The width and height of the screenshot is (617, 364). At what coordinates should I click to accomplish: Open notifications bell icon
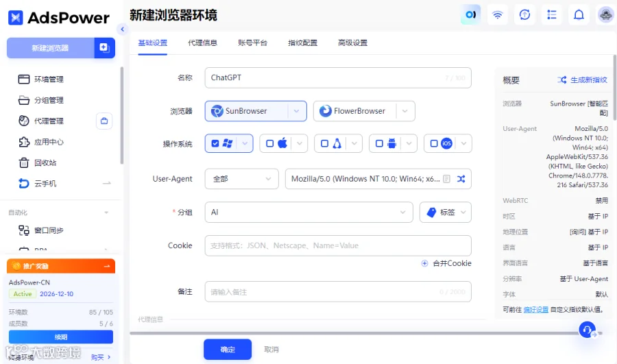pos(579,15)
